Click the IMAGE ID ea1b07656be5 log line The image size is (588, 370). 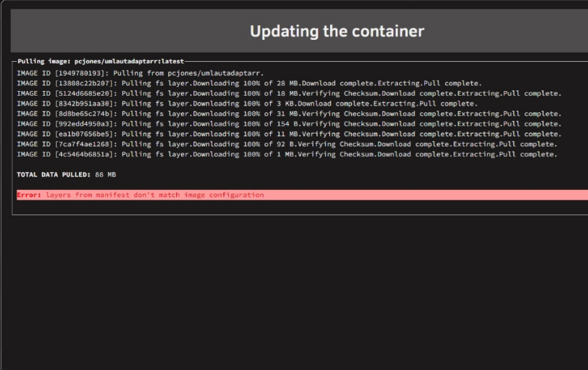point(289,134)
